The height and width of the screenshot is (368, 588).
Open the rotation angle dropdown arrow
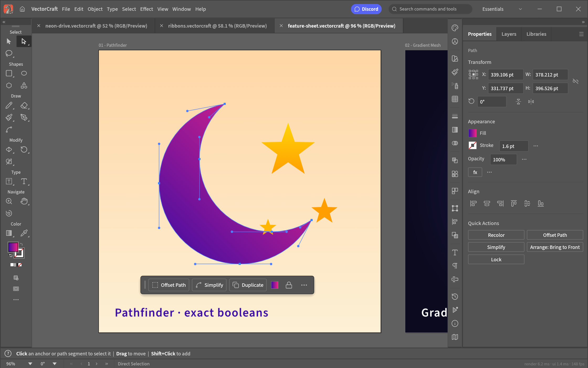55,364
